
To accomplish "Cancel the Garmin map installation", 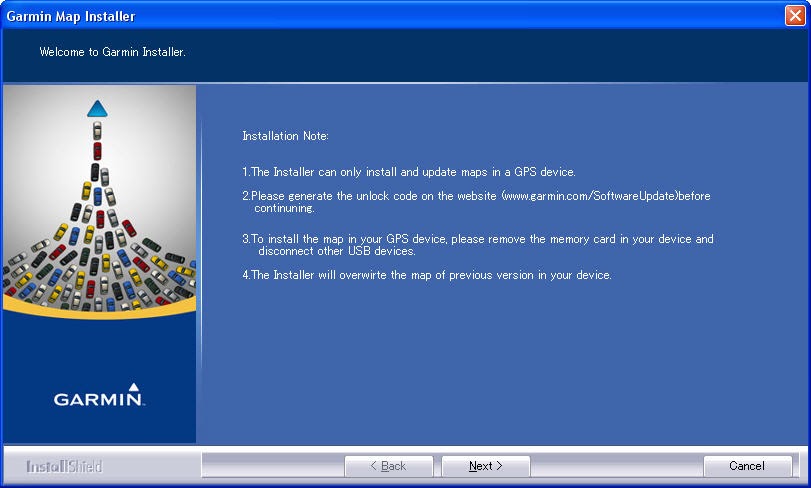I will [x=747, y=466].
